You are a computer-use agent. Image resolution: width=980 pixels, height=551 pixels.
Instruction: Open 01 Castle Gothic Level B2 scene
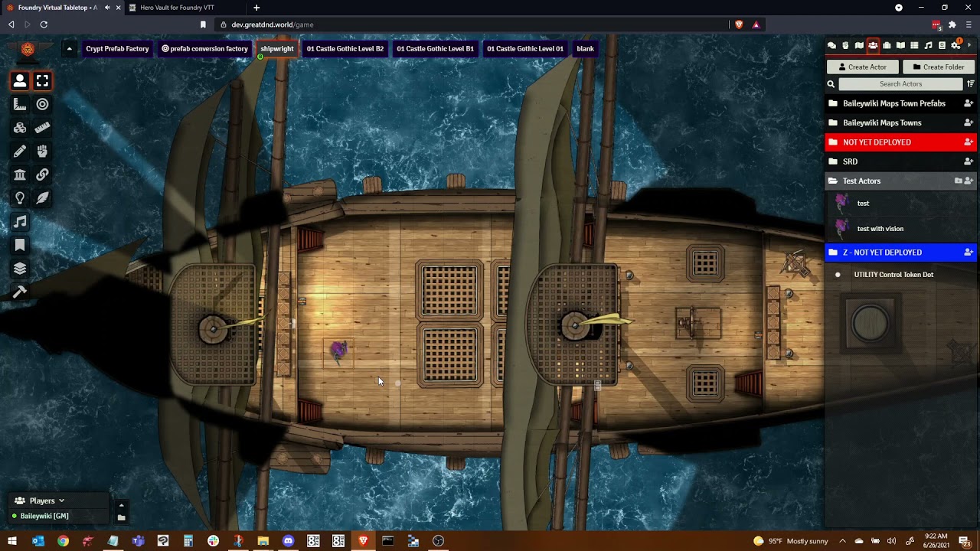[x=345, y=49]
